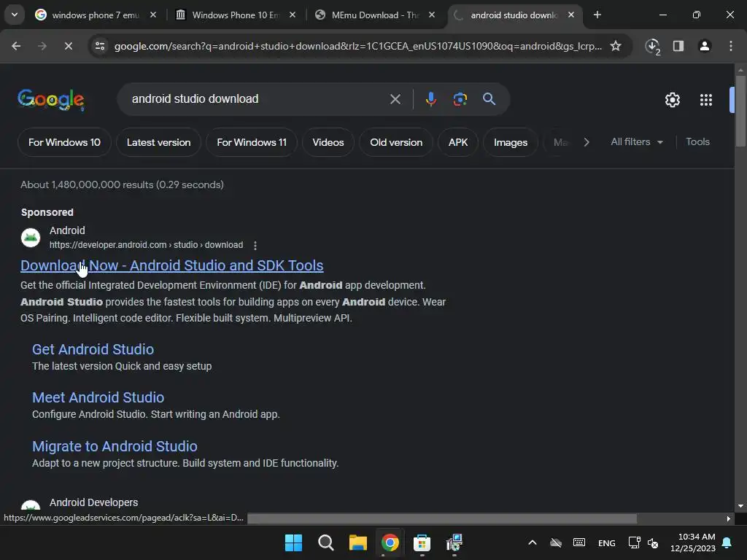747x560 pixels.
Task: Close the Windows Phone 10 Em tab
Action: pos(293,15)
